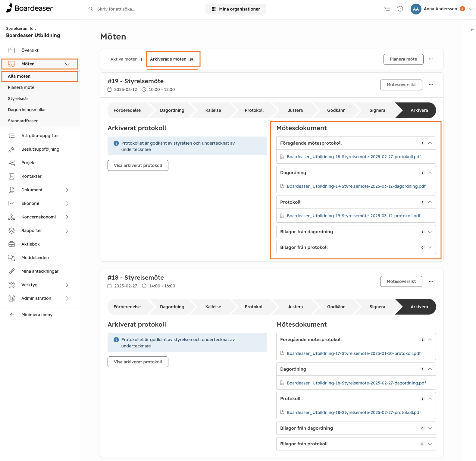
Task: Go to Signera step for meeting #18
Action: tap(377, 307)
